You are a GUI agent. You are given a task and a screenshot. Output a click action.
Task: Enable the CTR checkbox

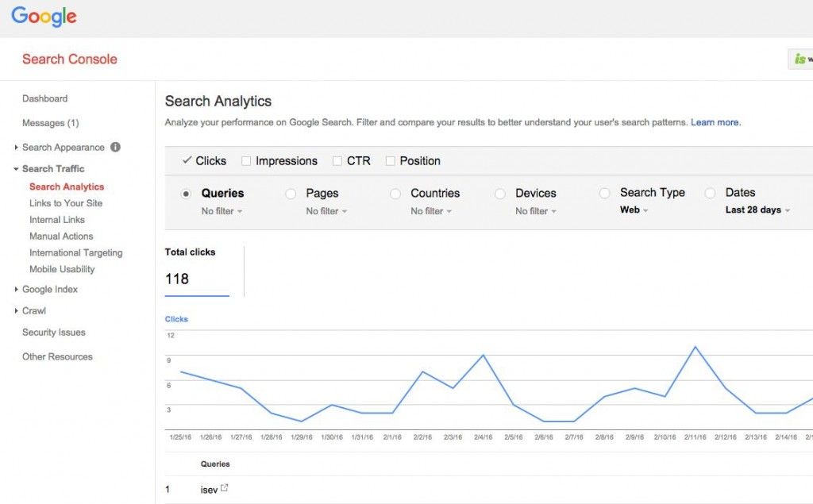[x=336, y=160]
